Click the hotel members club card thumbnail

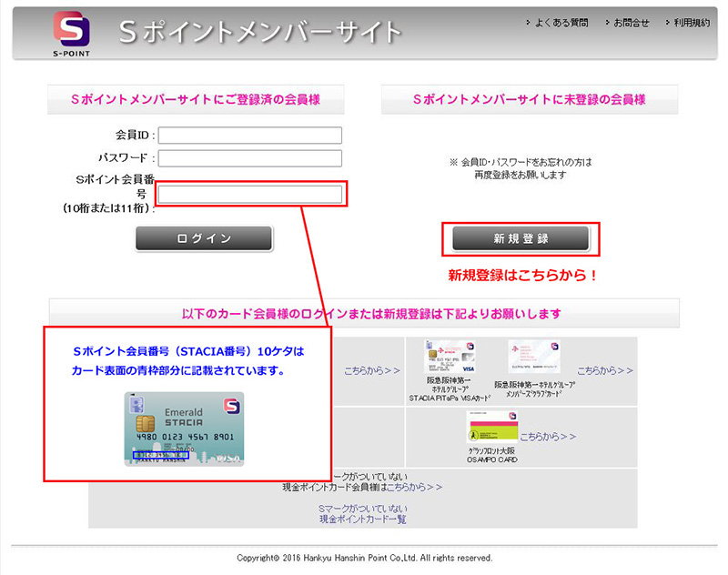pyautogui.click(x=534, y=358)
